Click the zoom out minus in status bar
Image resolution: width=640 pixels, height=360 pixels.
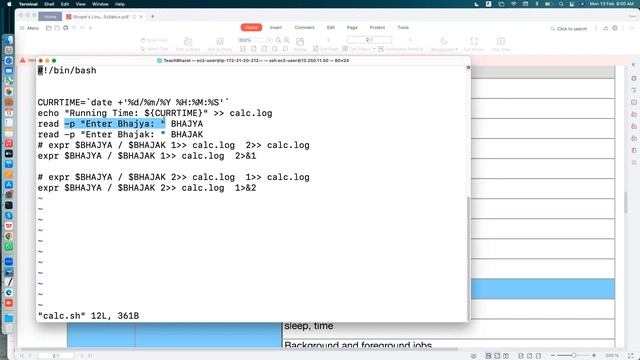(553, 356)
